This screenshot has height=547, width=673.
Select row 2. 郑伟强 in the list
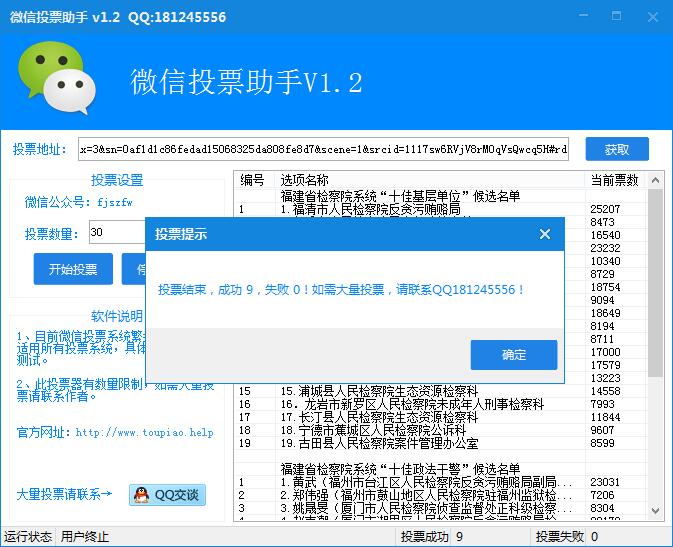(x=440, y=495)
